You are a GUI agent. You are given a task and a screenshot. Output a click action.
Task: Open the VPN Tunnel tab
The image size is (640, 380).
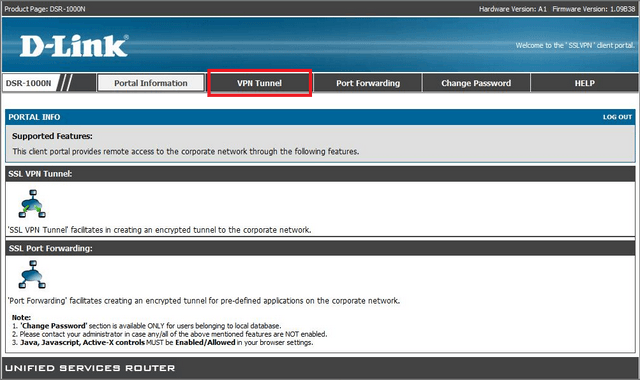click(x=260, y=83)
